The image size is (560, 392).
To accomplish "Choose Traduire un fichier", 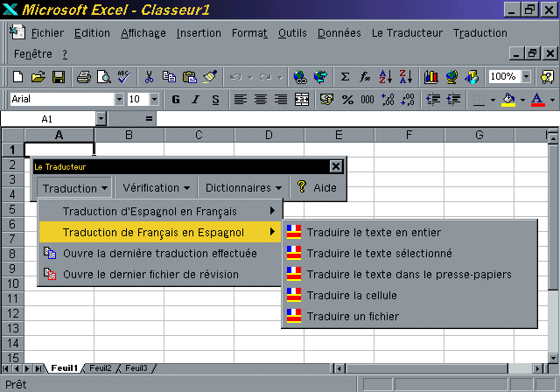I will pyautogui.click(x=409, y=317).
